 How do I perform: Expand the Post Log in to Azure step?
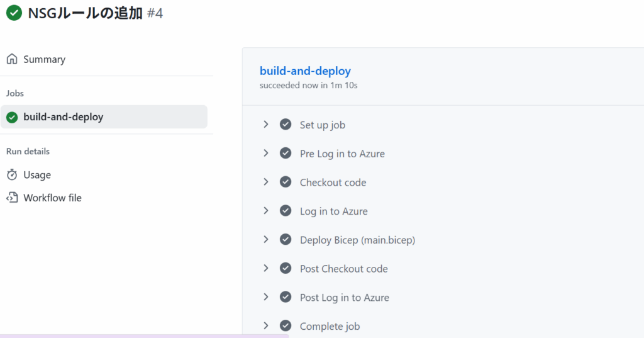point(266,297)
